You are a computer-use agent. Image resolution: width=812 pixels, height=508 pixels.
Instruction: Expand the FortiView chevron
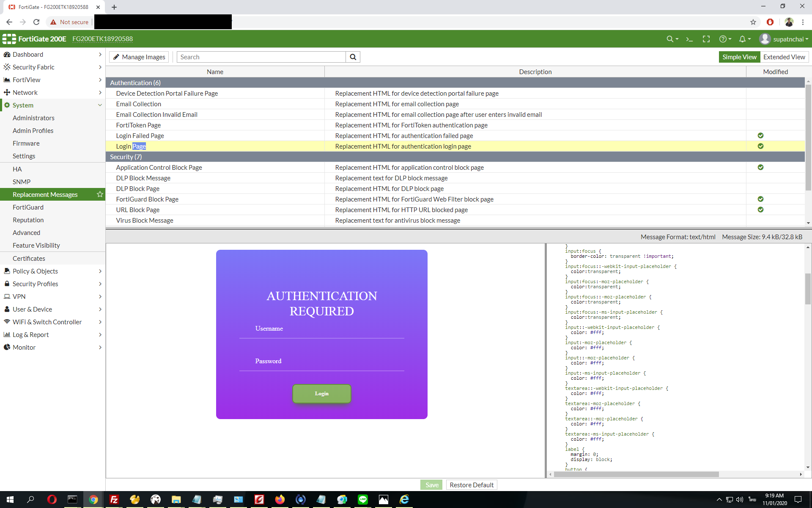pos(100,80)
